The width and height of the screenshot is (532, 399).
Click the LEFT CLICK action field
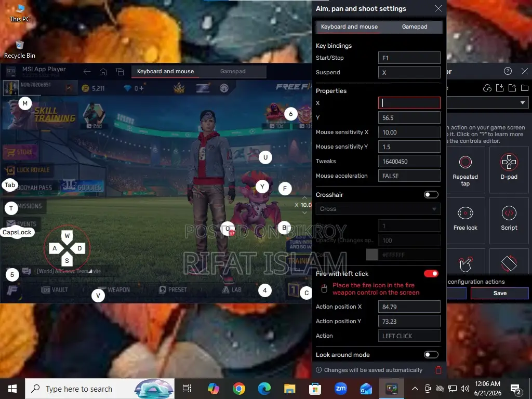point(409,336)
